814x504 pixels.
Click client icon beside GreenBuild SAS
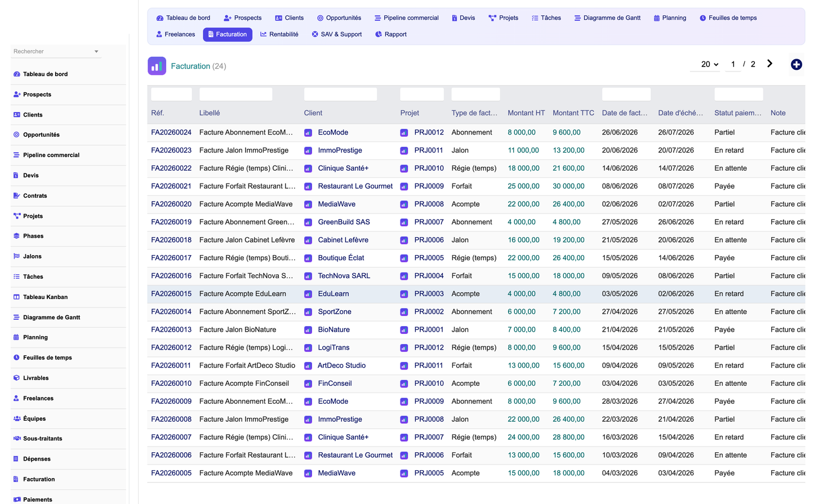308,222
